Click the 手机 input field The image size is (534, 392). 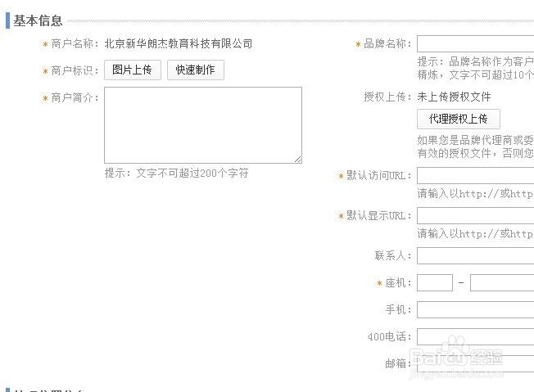coord(475,309)
